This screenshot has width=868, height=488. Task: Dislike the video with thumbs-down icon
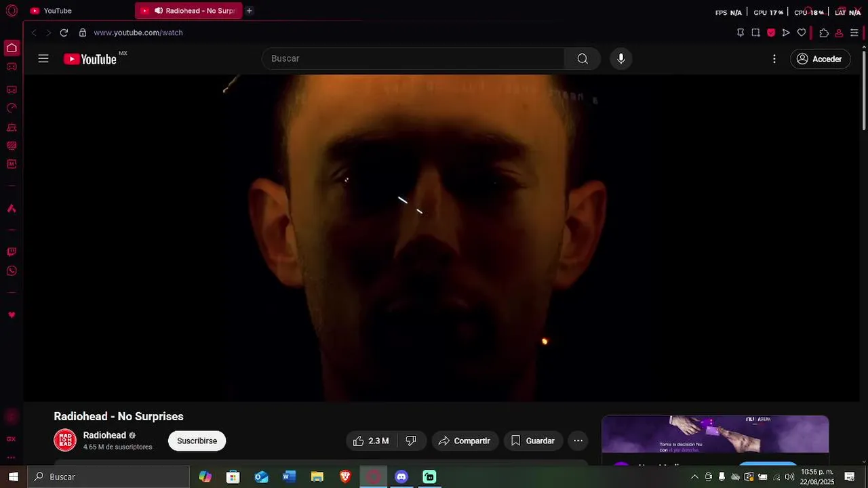click(411, 441)
